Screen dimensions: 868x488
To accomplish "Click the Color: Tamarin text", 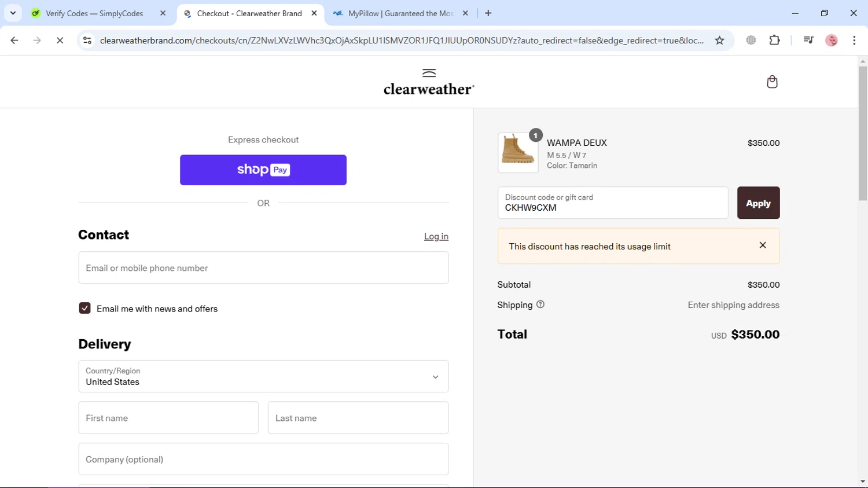I will pos(572,166).
